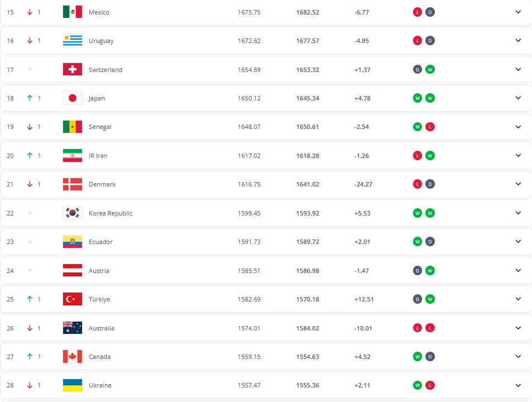Click the Canada flag icon
The width and height of the screenshot is (532, 402).
tap(73, 357)
